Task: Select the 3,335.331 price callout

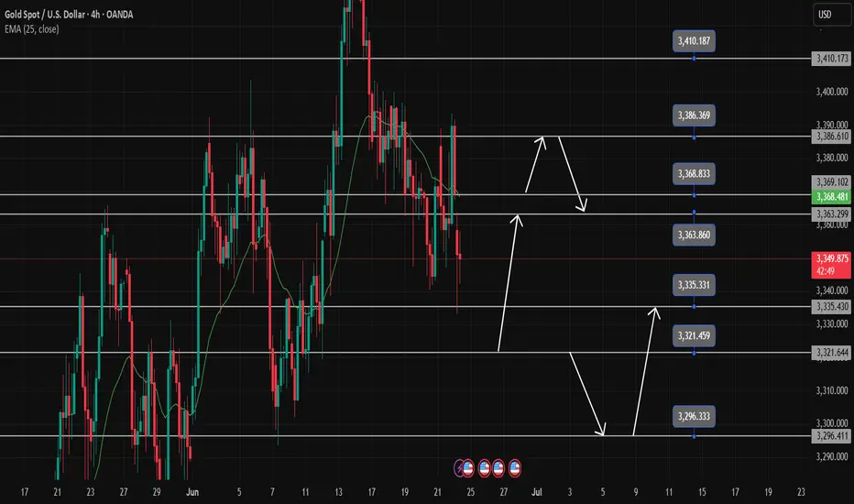Action: pyautogui.click(x=694, y=285)
